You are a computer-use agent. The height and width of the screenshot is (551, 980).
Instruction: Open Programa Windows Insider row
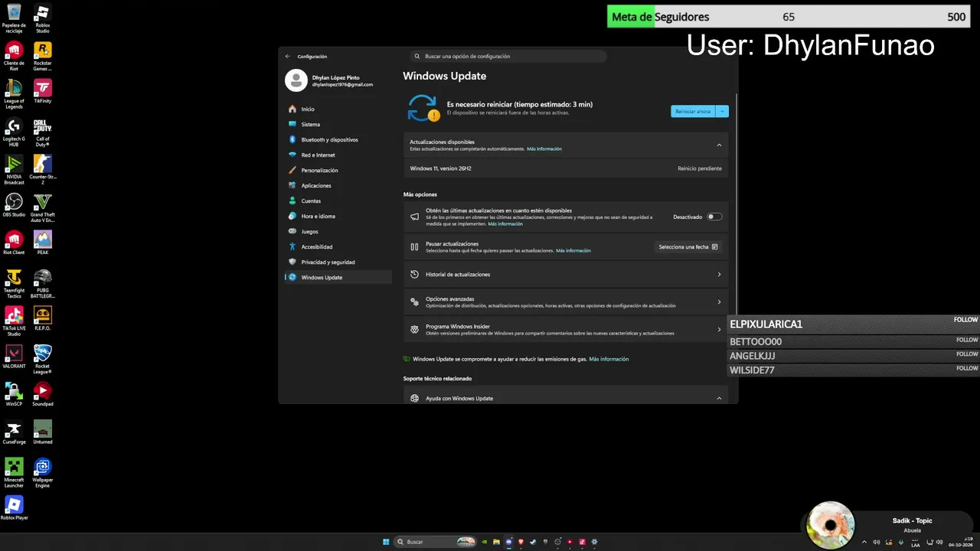(566, 329)
